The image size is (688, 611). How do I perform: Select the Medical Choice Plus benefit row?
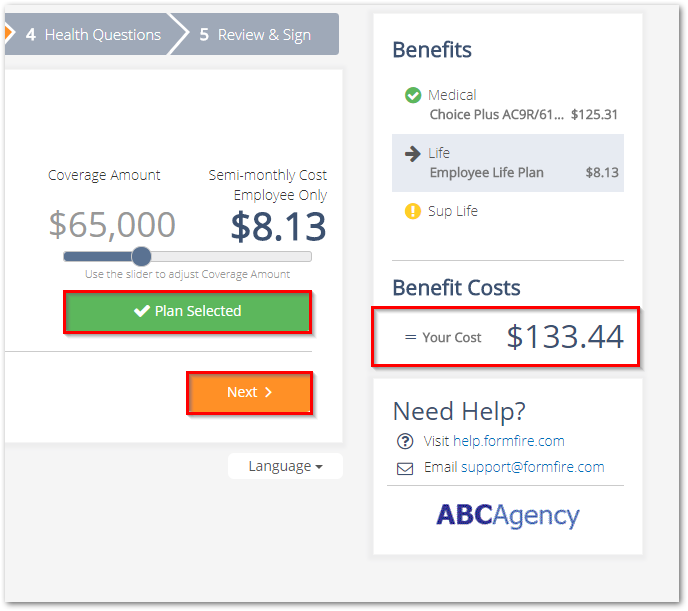point(508,105)
